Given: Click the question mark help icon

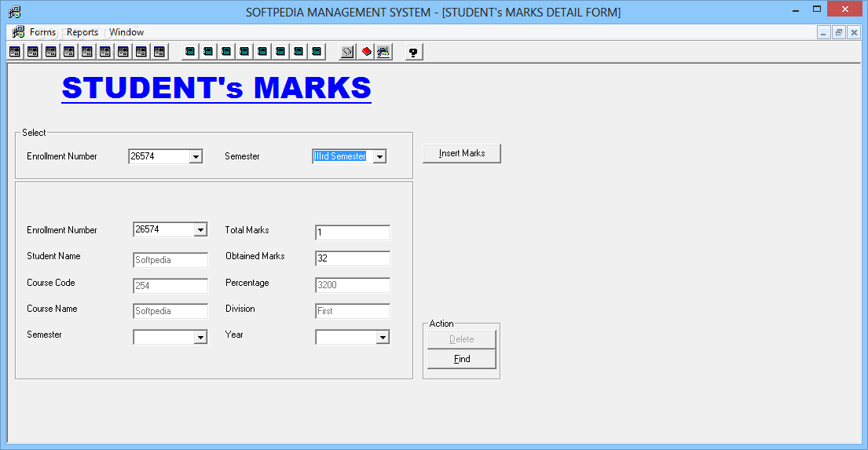Looking at the screenshot, I should click(413, 52).
